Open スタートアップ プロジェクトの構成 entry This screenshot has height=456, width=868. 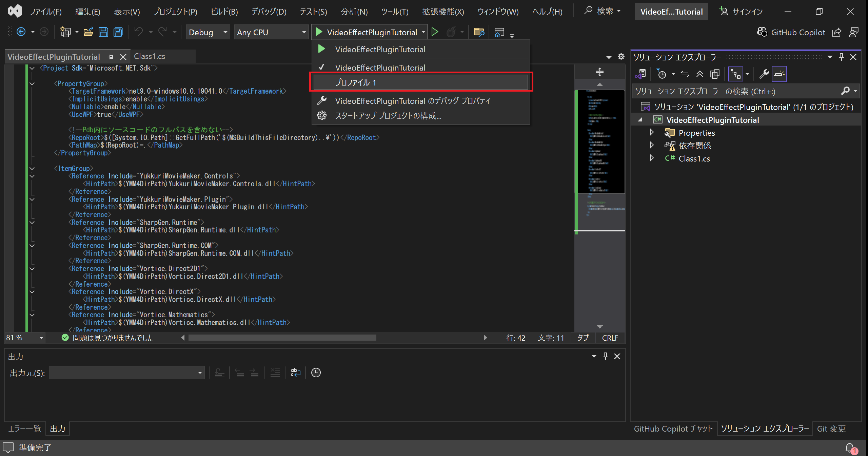coord(388,116)
